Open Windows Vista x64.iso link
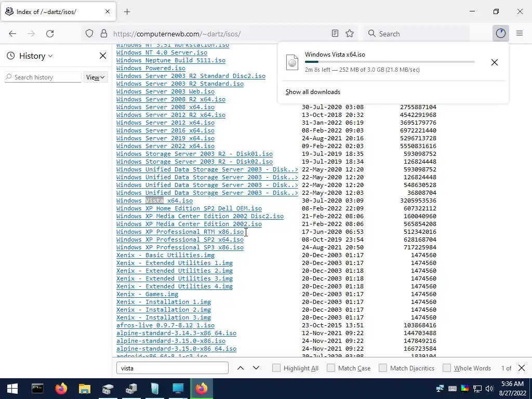This screenshot has height=399, width=532. click(154, 201)
